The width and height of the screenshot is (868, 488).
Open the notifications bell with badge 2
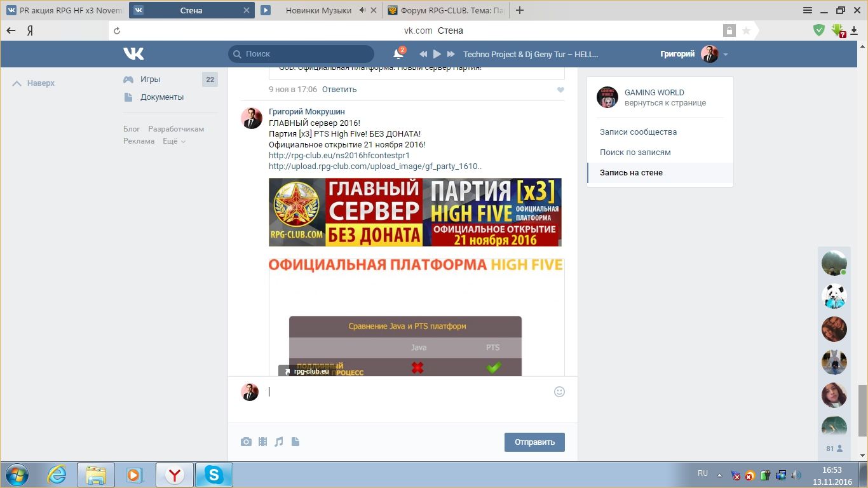(398, 54)
